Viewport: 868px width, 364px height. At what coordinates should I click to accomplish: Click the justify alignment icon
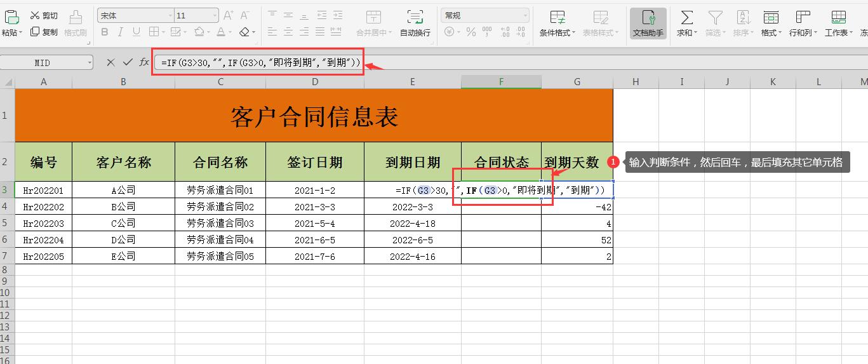coord(320,31)
